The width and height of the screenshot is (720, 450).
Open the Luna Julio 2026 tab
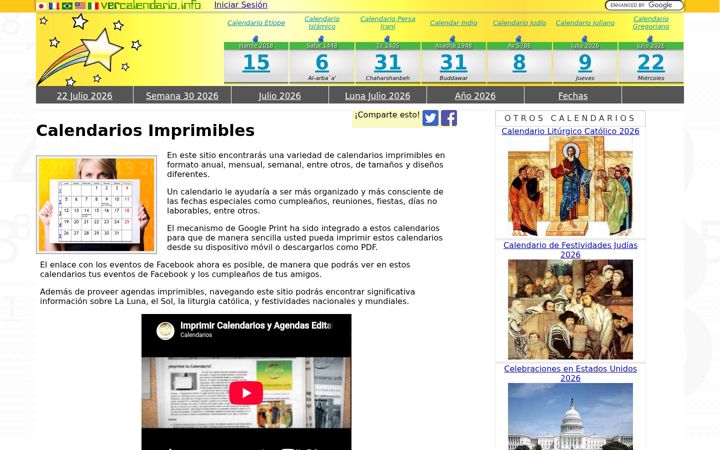click(x=377, y=96)
